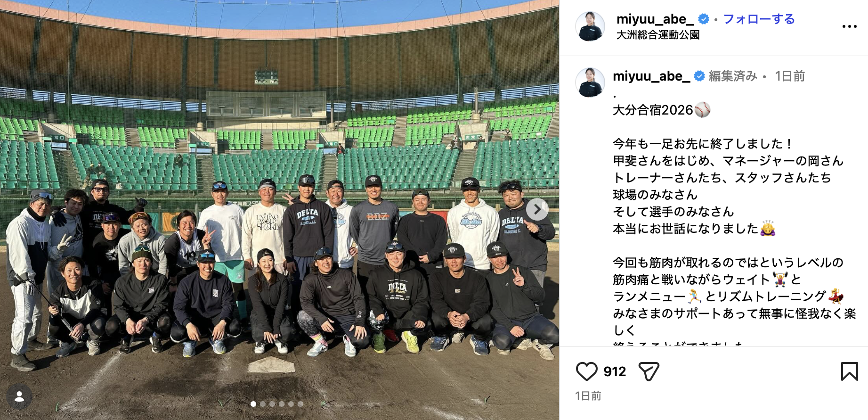Click the 1日前 timestamp below the likes
This screenshot has width=868, height=420.
click(x=588, y=396)
